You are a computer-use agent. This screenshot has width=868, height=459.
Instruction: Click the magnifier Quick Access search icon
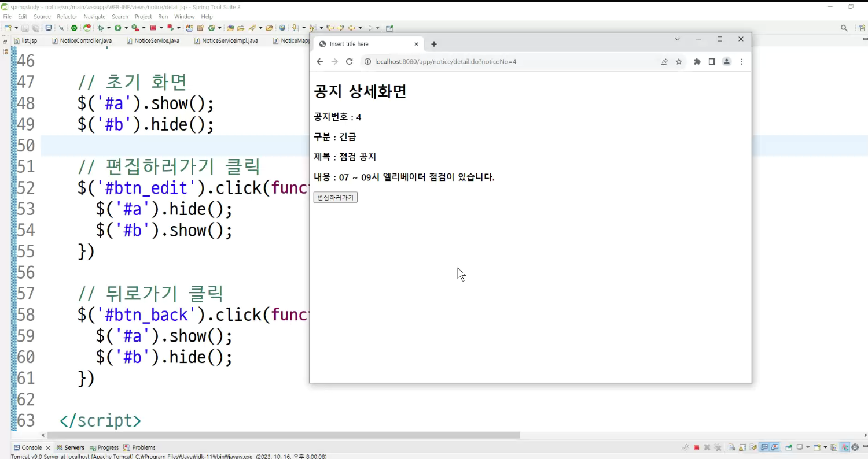pos(844,28)
